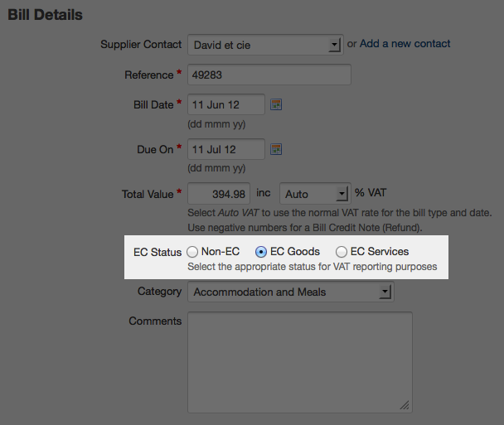Open the Auto VAT rate dropdown
The image size is (504, 425).
(x=341, y=194)
